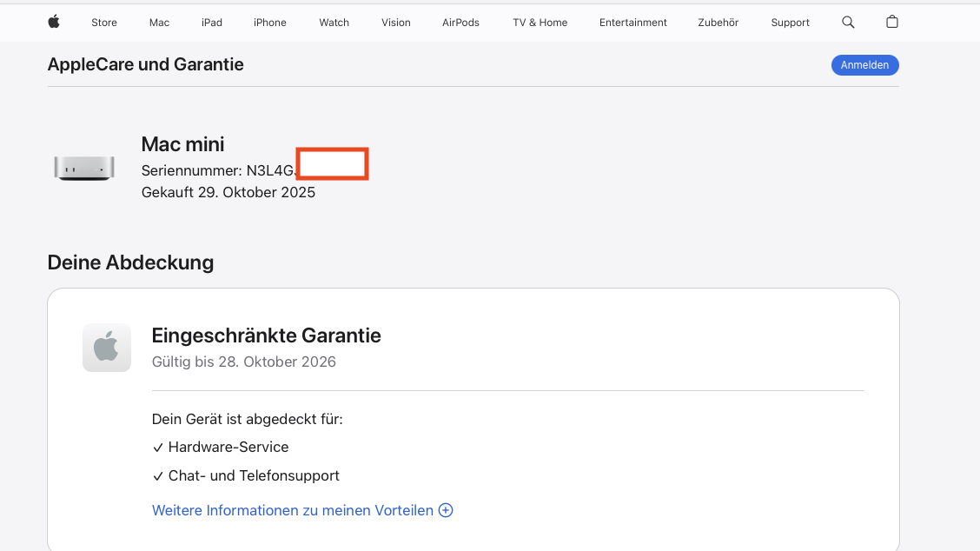The width and height of the screenshot is (980, 551).
Task: Select iPhone in the navigation bar
Action: click(x=270, y=23)
